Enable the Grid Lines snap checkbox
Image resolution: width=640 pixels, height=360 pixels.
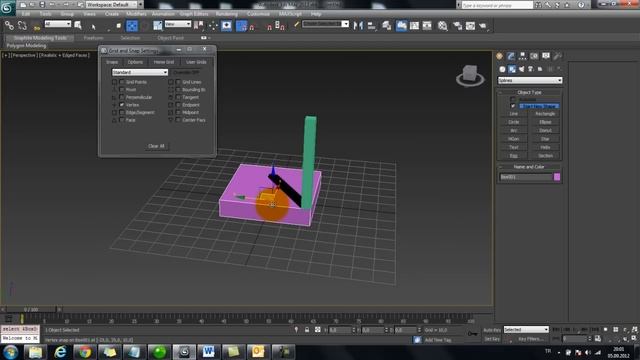[178, 82]
